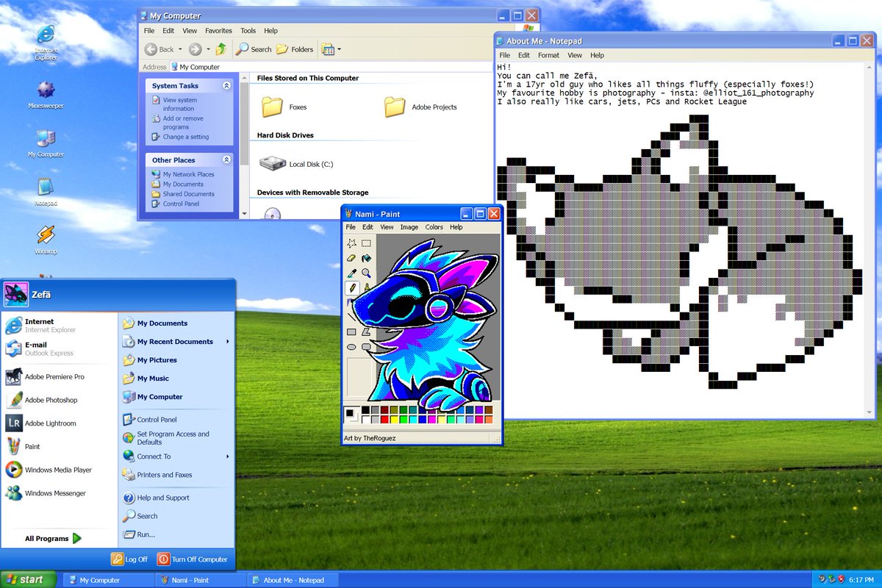The height and width of the screenshot is (588, 882).
Task: Click Turn Off Computer button
Action: click(193, 559)
